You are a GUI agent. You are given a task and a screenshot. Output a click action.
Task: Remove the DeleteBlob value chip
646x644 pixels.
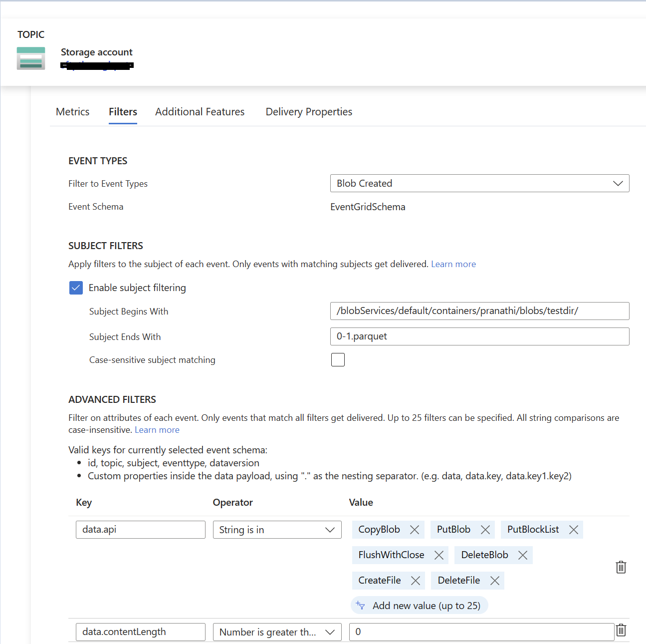[522, 555]
